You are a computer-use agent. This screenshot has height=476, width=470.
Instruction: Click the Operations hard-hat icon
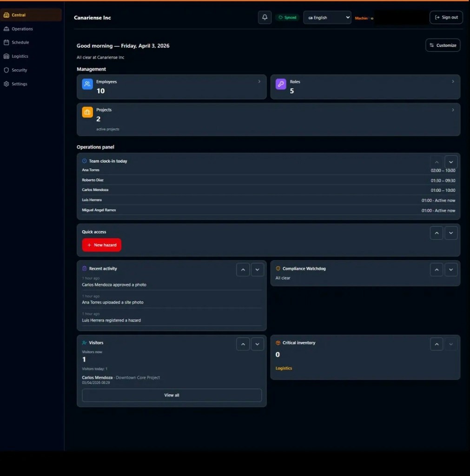pyautogui.click(x=7, y=29)
